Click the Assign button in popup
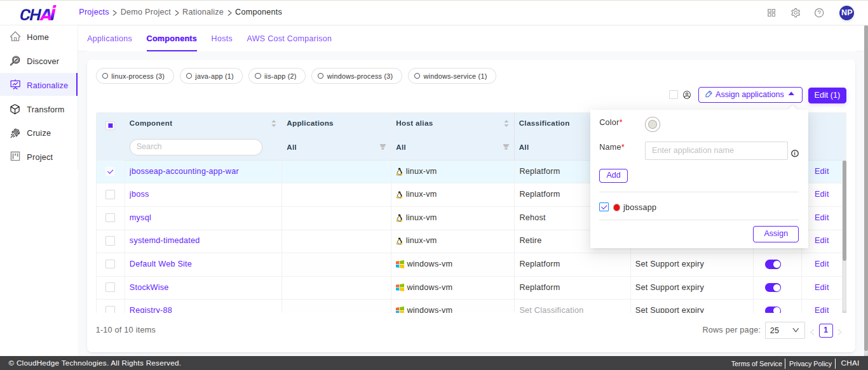This screenshot has width=868, height=370. coord(775,234)
